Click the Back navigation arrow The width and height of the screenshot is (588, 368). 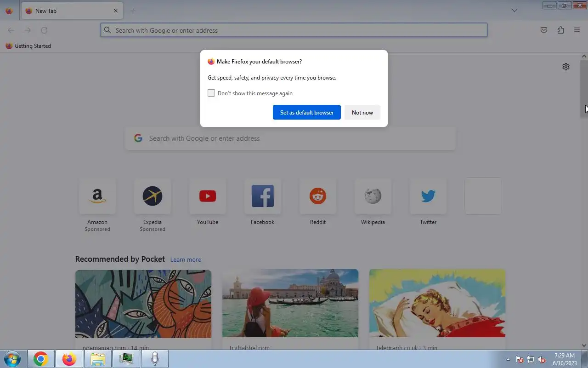[11, 30]
